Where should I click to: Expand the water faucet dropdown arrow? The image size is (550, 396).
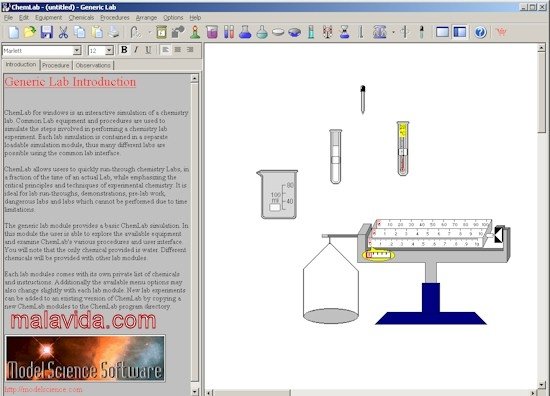coord(149,33)
